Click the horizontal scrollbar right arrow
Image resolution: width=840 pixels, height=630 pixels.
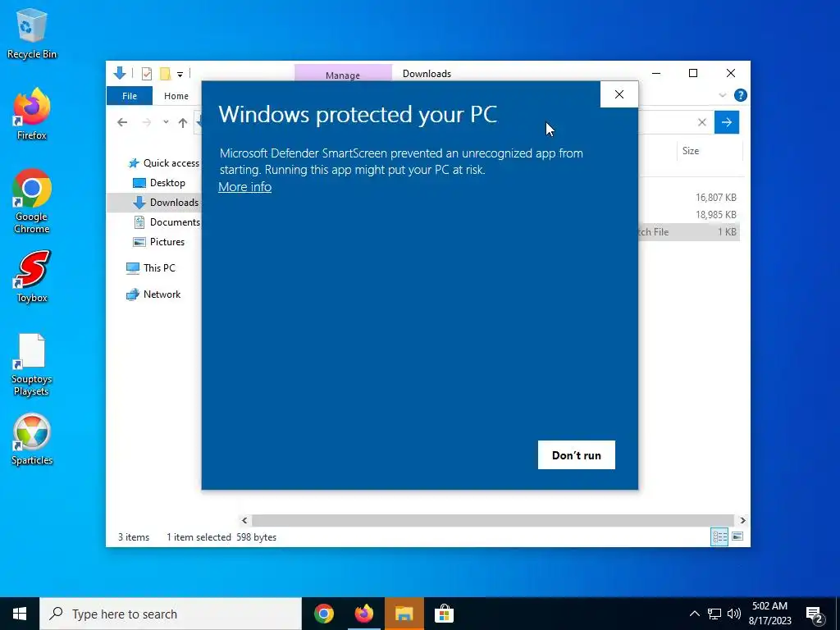coord(742,520)
